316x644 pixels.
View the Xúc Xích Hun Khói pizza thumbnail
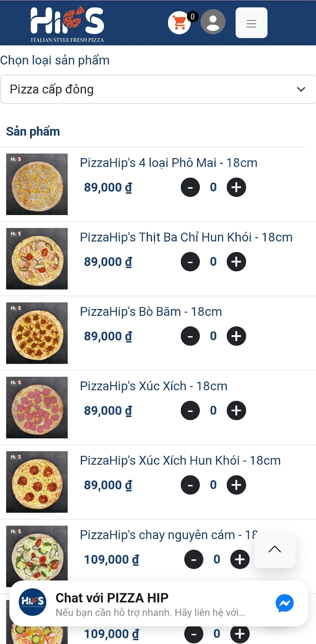37,482
